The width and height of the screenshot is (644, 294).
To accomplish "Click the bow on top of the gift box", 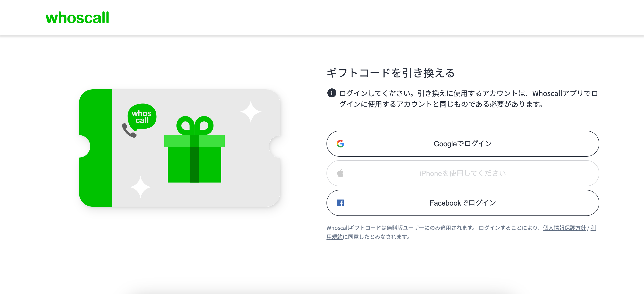I will 195,125.
